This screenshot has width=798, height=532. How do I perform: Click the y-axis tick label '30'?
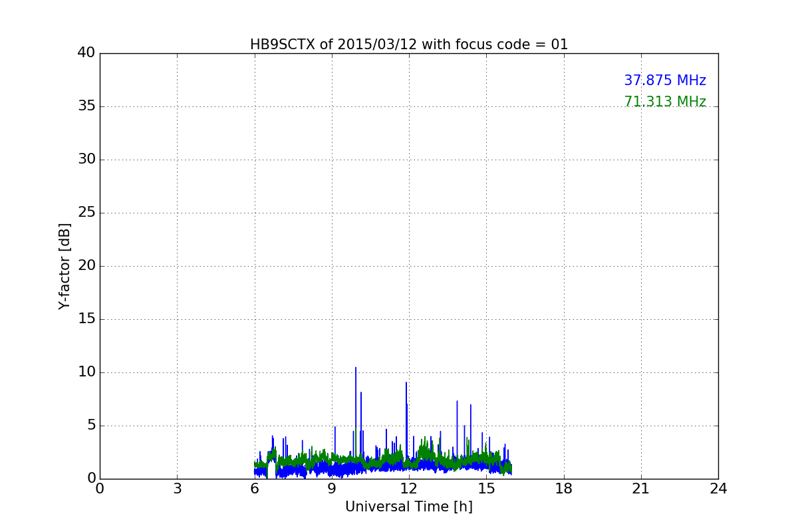(x=86, y=160)
